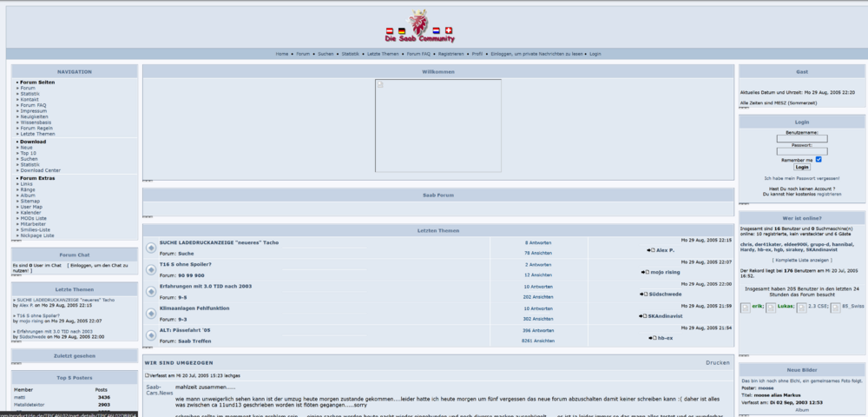Open Home in the top navigation bar
Image resolution: width=868 pixels, height=417 pixels.
coord(282,54)
